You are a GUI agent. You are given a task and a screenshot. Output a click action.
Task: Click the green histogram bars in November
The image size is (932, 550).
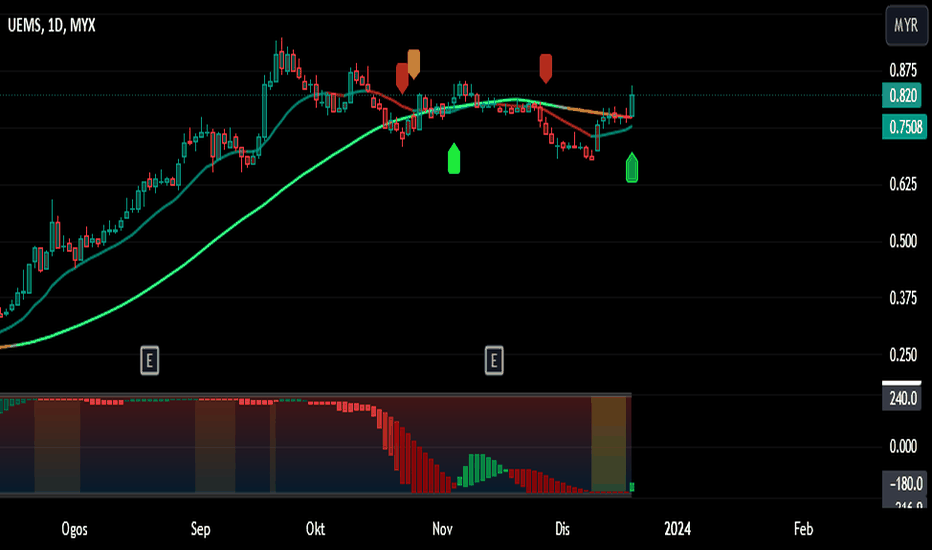click(480, 468)
